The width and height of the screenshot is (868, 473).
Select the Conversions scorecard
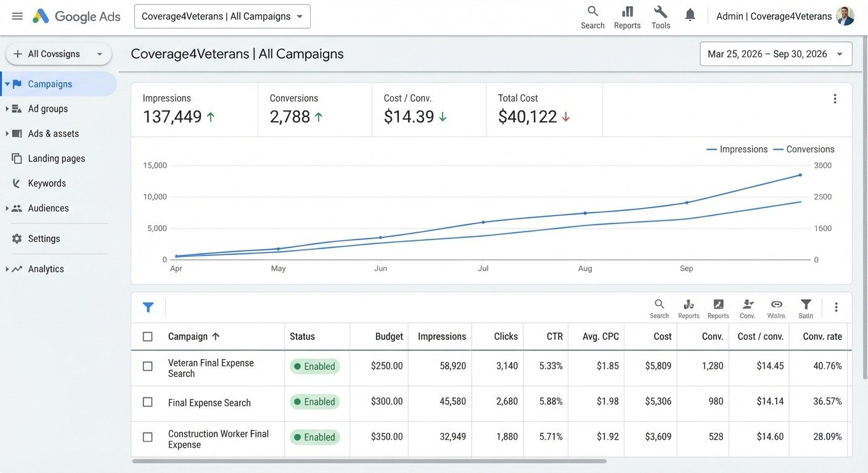tap(315, 110)
